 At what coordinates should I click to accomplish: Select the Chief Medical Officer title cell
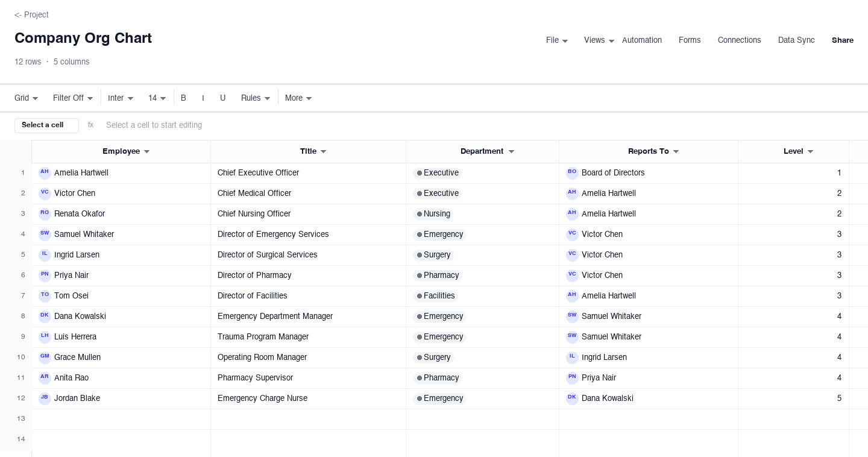pyautogui.click(x=308, y=194)
